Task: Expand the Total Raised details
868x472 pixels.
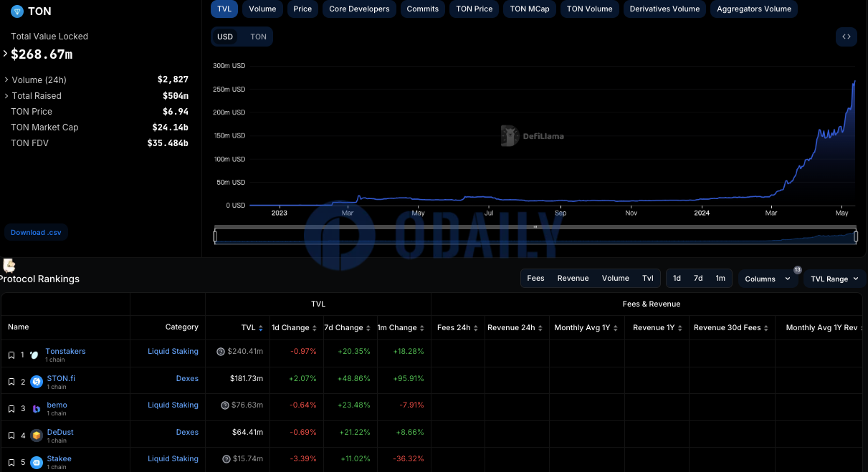Action: click(6, 95)
